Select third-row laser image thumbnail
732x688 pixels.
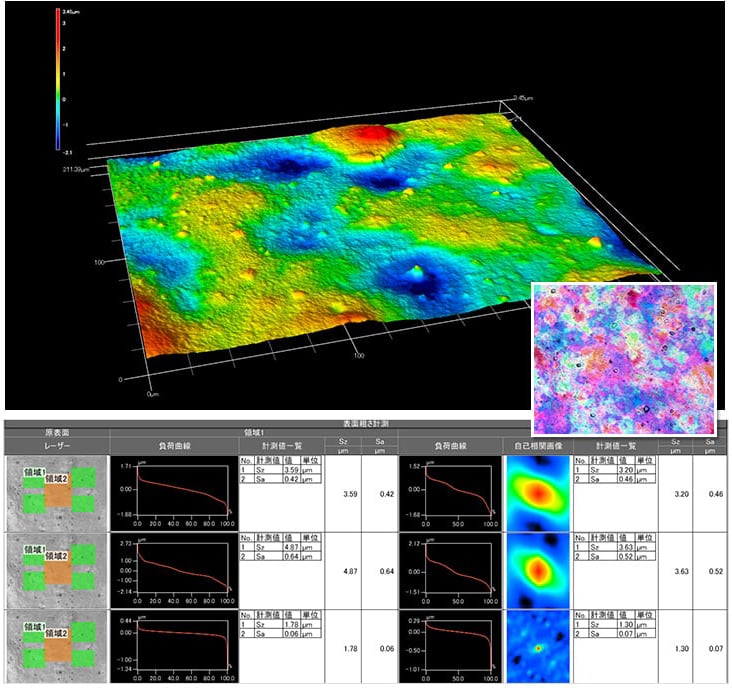tap(56, 648)
